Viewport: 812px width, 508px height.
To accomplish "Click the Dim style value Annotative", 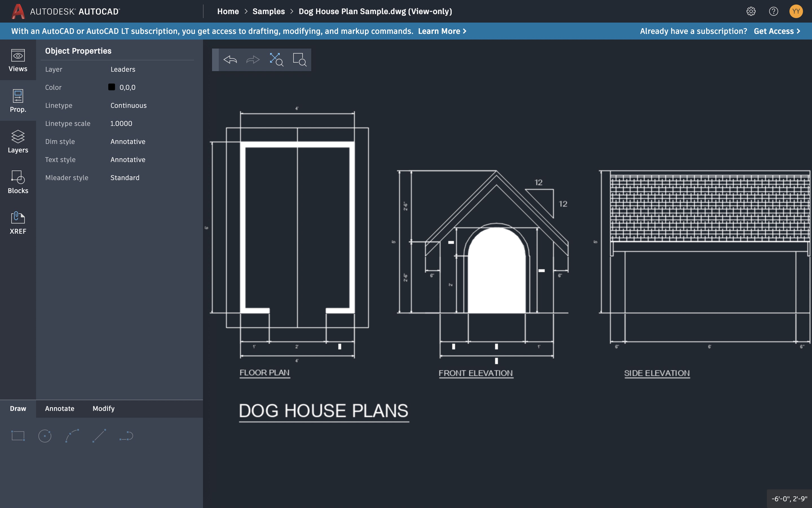I will point(128,141).
